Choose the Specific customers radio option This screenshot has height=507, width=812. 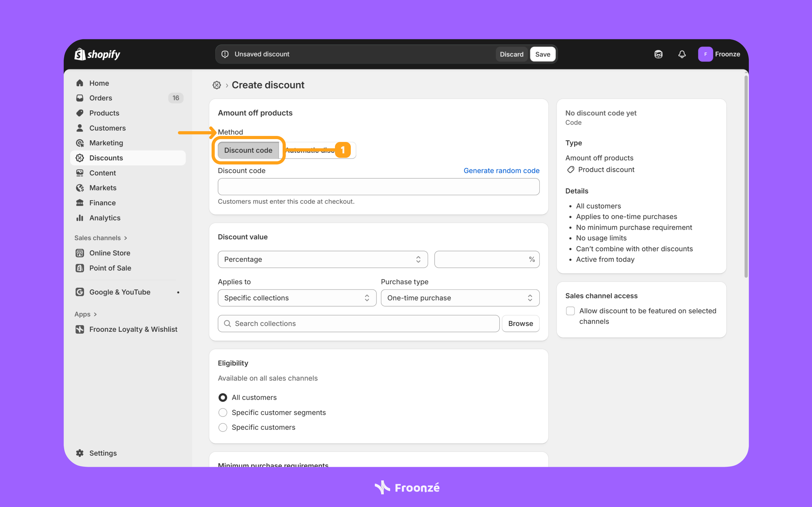click(x=223, y=427)
